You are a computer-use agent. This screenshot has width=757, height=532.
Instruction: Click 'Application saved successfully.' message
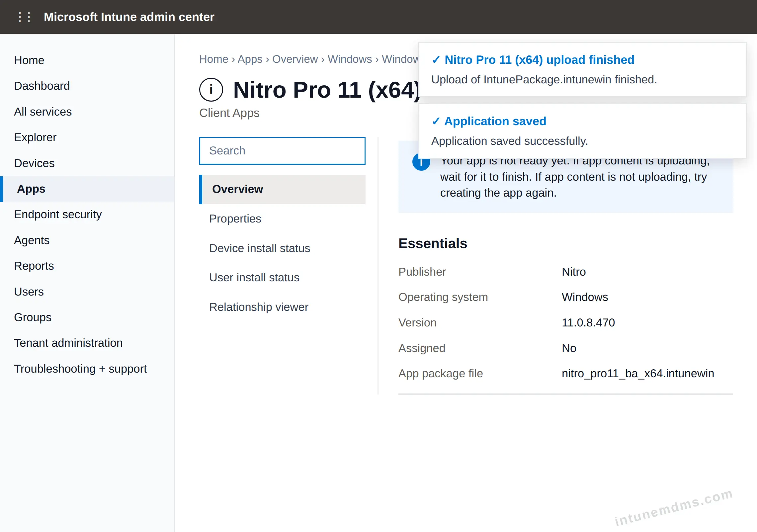click(510, 141)
